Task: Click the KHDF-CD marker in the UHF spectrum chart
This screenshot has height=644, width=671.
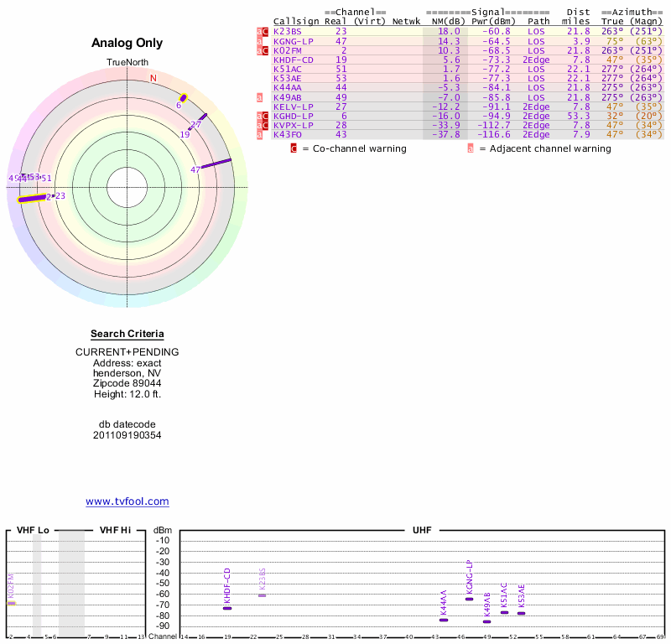Action: coord(227,608)
